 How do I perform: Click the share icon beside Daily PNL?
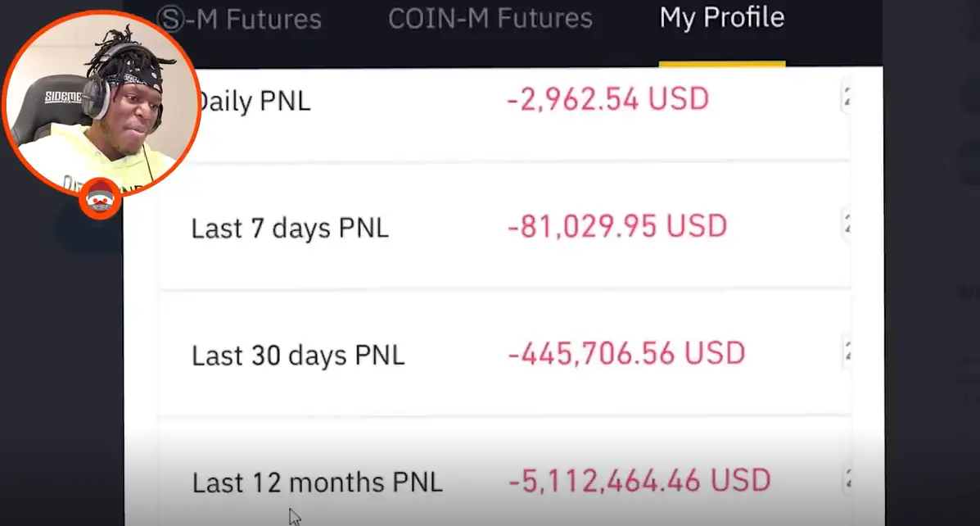point(847,98)
